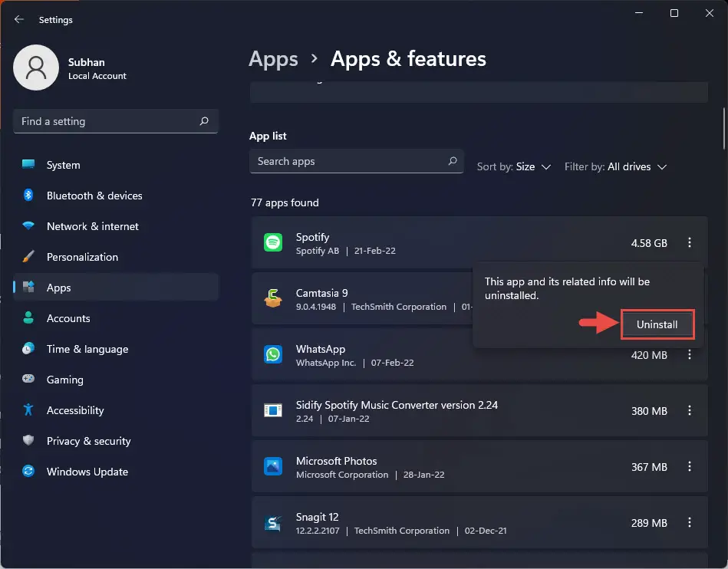Open the Spotify three-dot options menu
The width and height of the screenshot is (728, 569).
[690, 243]
